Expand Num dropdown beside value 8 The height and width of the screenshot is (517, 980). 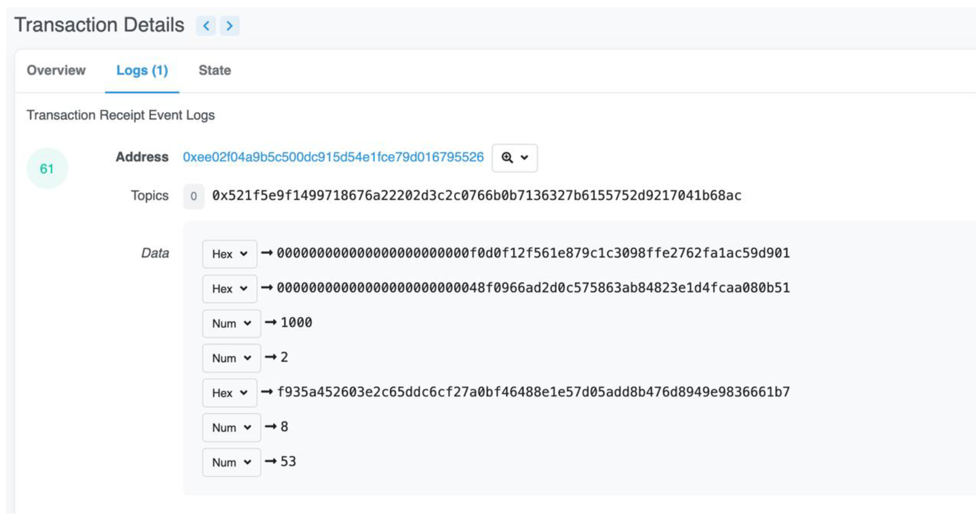point(231,428)
